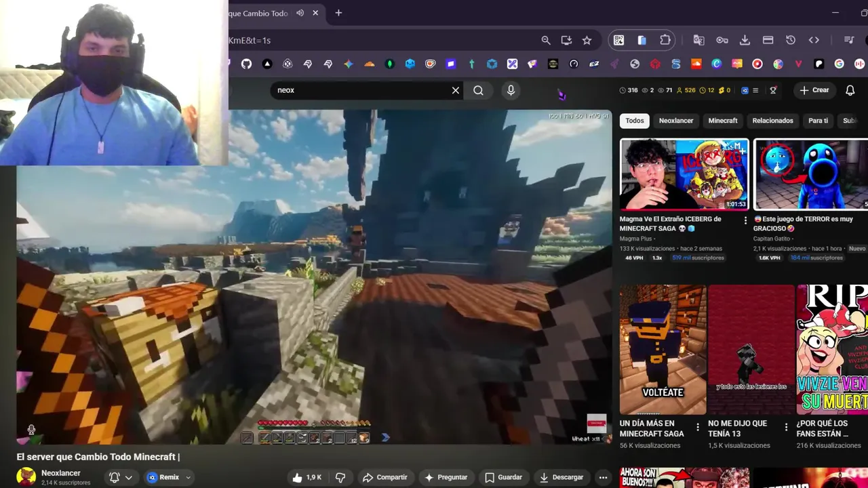The width and height of the screenshot is (868, 488).
Task: Click the vidIQ blue badge in header
Action: 745,90
